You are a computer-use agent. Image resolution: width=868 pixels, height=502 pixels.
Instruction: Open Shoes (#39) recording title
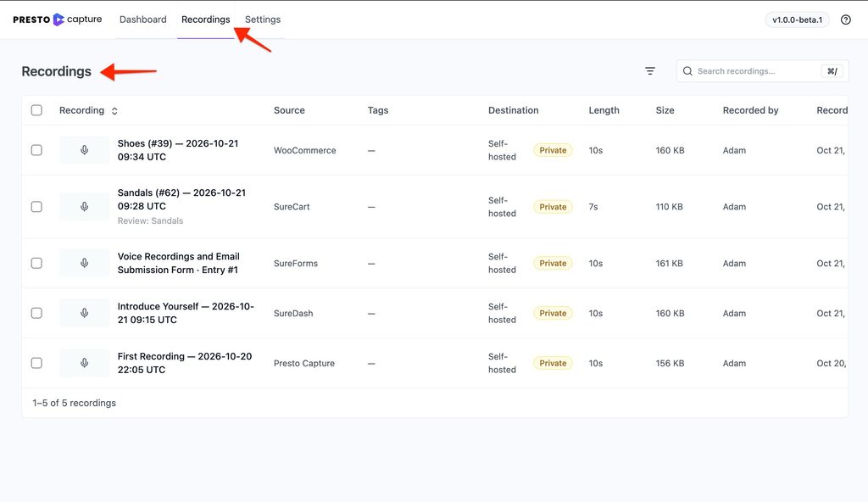coord(178,150)
